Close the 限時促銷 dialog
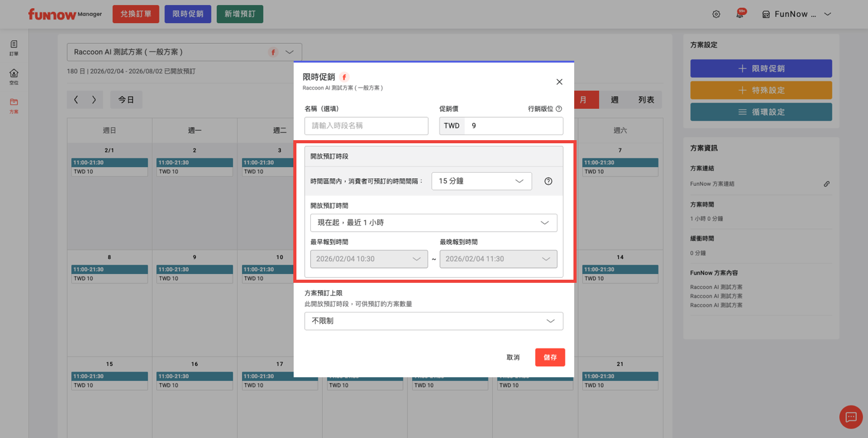The image size is (868, 438). [559, 82]
